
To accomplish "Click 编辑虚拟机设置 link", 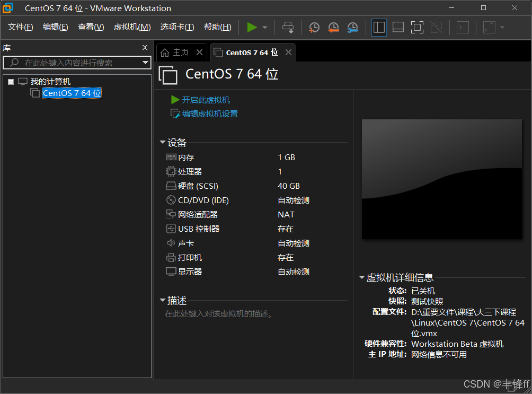I will point(210,114).
